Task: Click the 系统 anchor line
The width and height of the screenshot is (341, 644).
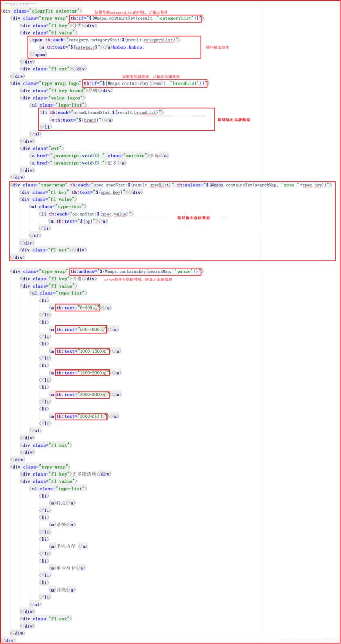Action: pyautogui.click(x=62, y=524)
